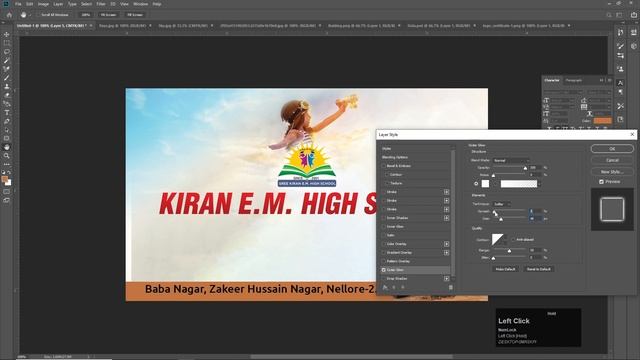
Task: Click the Fit Screen button
Action: (108, 15)
